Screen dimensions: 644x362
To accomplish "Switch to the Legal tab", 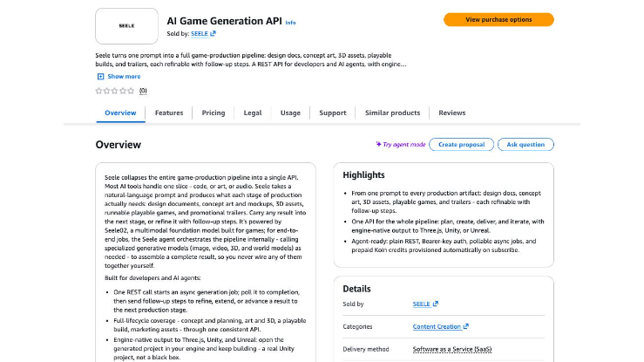I will coord(253,113).
